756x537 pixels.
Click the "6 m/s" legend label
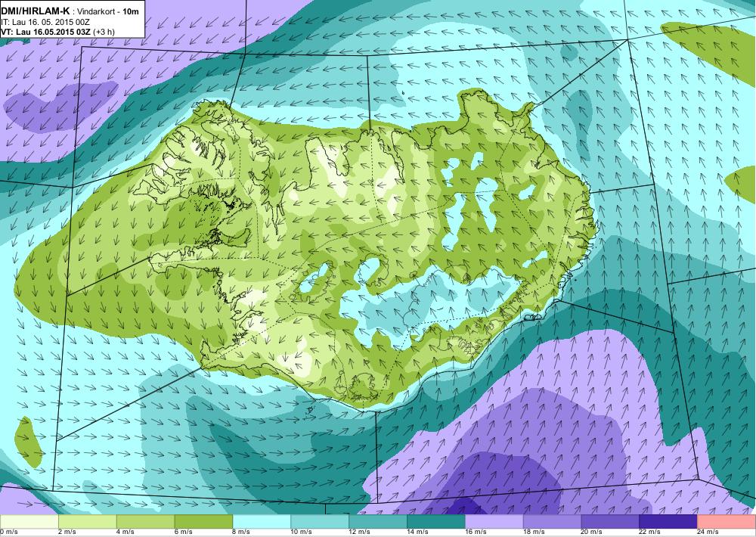click(183, 532)
